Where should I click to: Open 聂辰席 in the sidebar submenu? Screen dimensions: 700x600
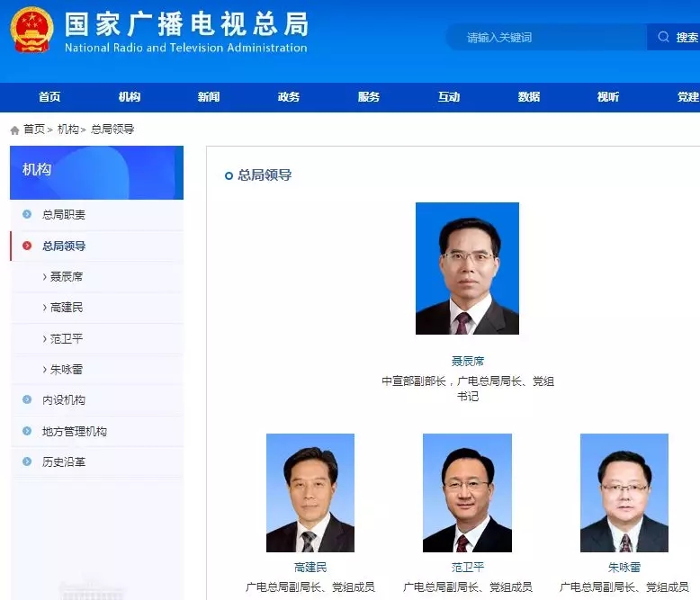click(67, 277)
